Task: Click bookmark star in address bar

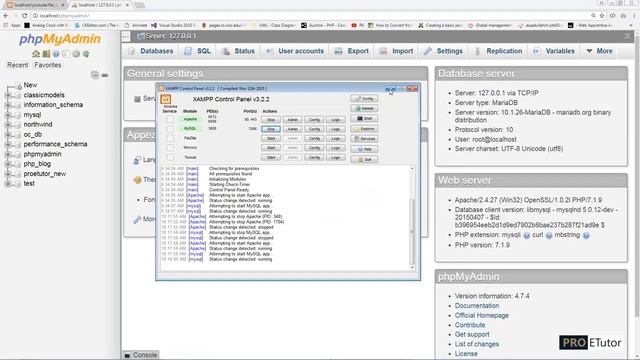Action: coord(602,16)
